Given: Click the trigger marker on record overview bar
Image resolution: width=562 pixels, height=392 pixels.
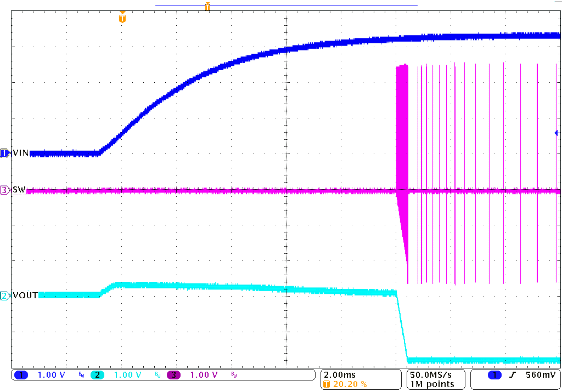Looking at the screenshot, I should (207, 7).
